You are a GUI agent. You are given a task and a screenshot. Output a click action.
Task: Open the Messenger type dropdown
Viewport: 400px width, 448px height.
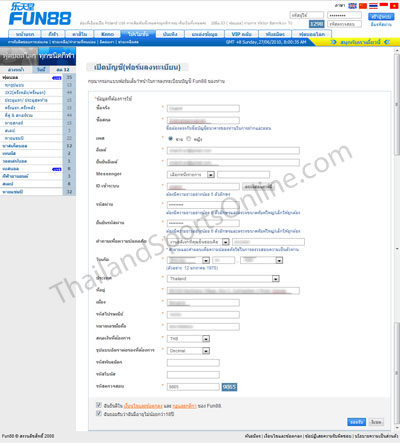(x=191, y=174)
